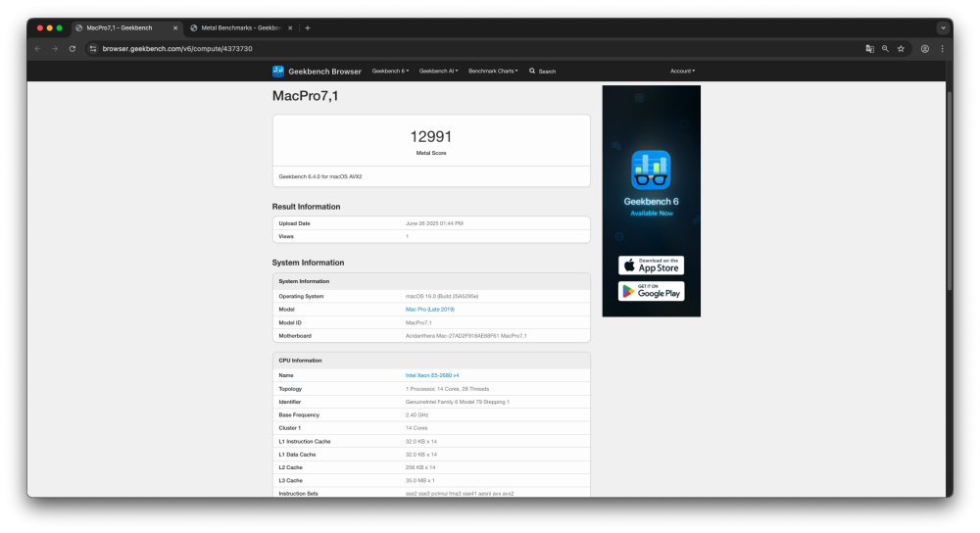The height and width of the screenshot is (533, 980).
Task: Click the Cluster 1 value 14 Cores
Action: click(416, 428)
